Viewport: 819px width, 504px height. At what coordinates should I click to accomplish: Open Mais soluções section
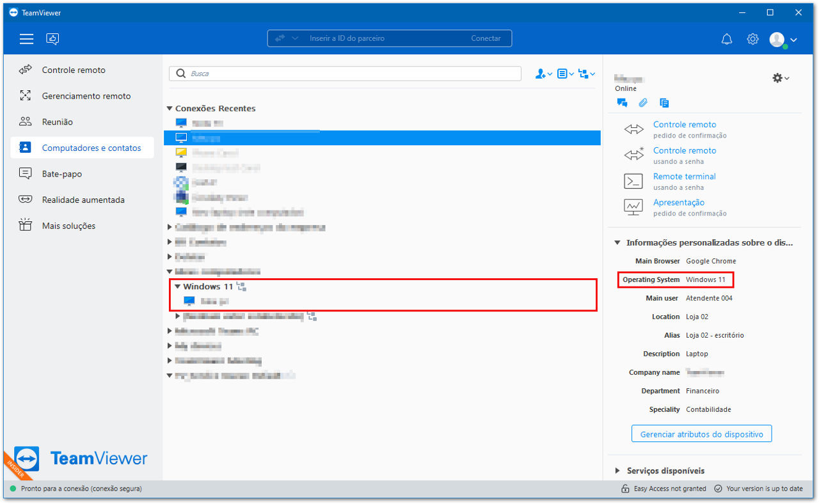point(82,226)
